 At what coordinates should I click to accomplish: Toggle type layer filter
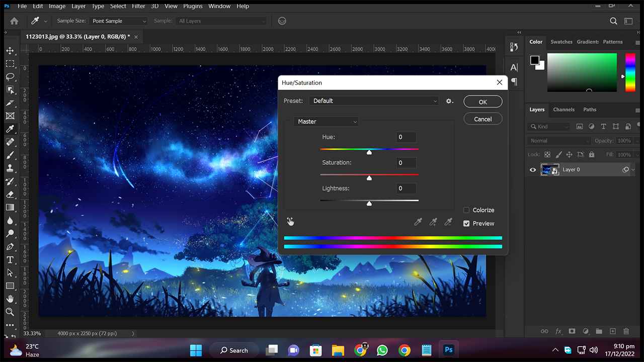(603, 127)
